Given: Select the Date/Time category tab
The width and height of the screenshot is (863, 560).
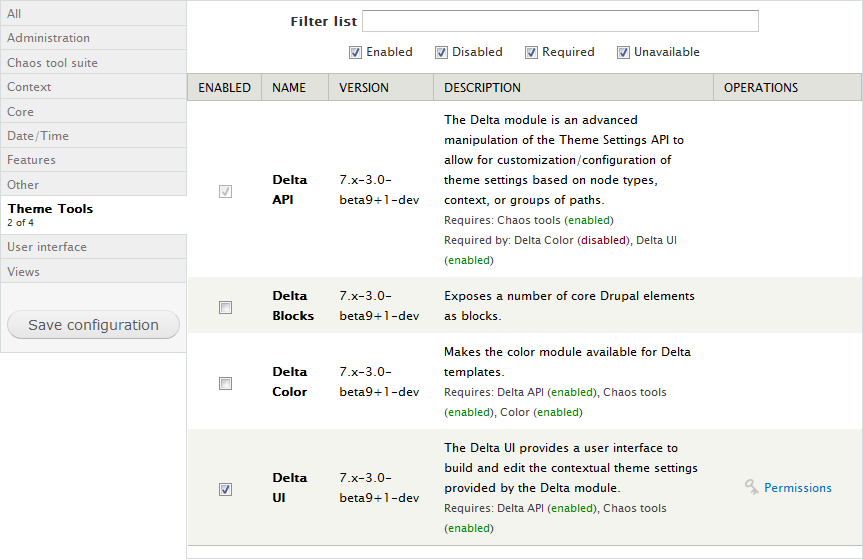Looking at the screenshot, I should [x=93, y=136].
